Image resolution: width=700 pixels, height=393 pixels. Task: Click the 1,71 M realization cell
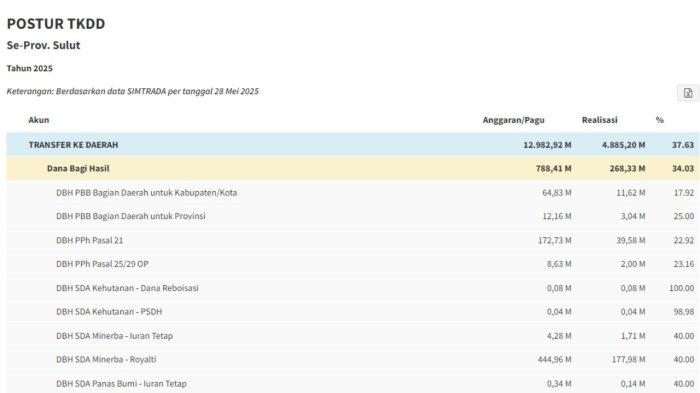[x=633, y=336]
